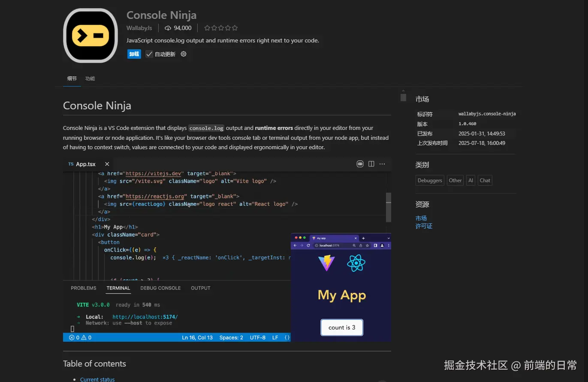Select the DEBUG CONSOLE panel tab in preview
588x382 pixels.
160,288
